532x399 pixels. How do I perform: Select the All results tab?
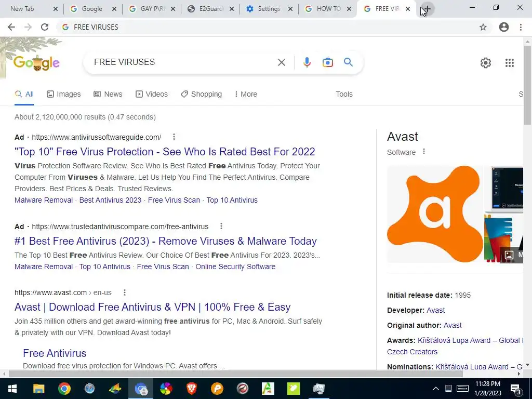tap(24, 95)
